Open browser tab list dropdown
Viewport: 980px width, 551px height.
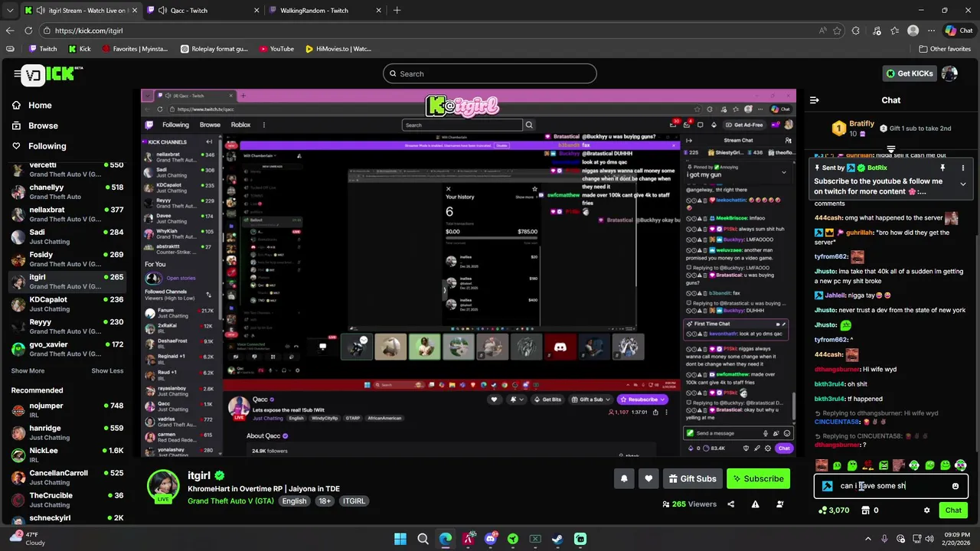click(9, 11)
